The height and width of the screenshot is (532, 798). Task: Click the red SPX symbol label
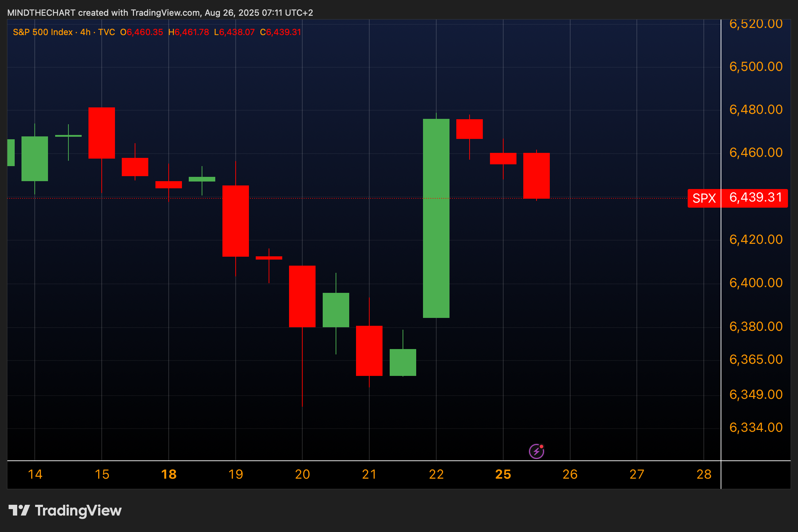coord(704,198)
